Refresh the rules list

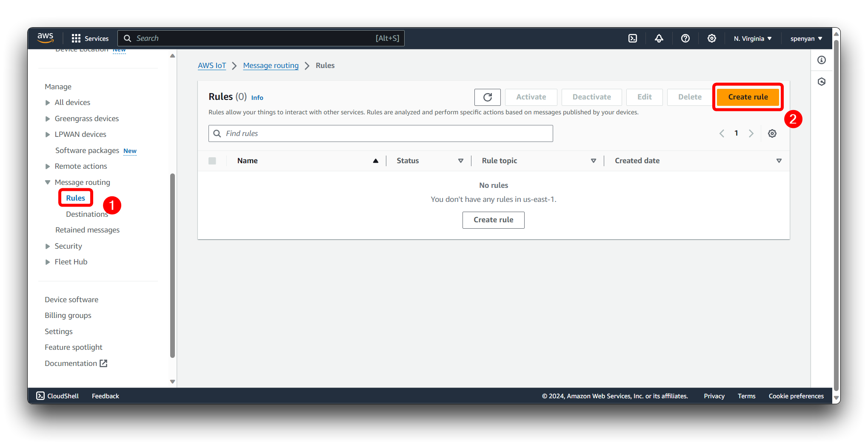click(488, 97)
